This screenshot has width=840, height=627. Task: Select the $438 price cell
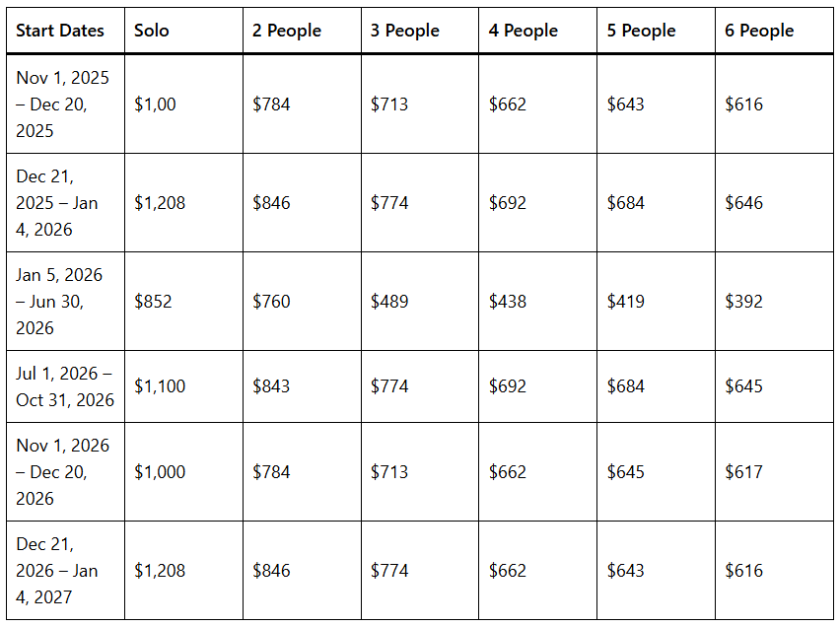508,301
